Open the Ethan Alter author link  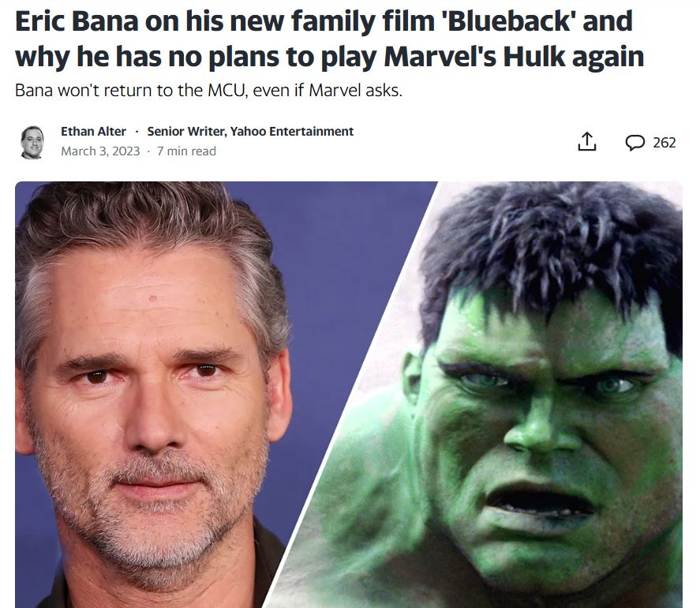(x=93, y=132)
